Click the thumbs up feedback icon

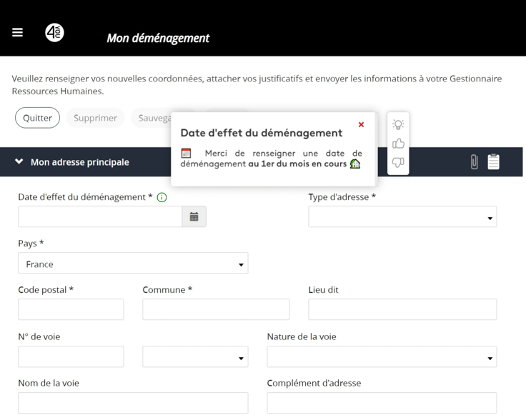click(x=398, y=144)
